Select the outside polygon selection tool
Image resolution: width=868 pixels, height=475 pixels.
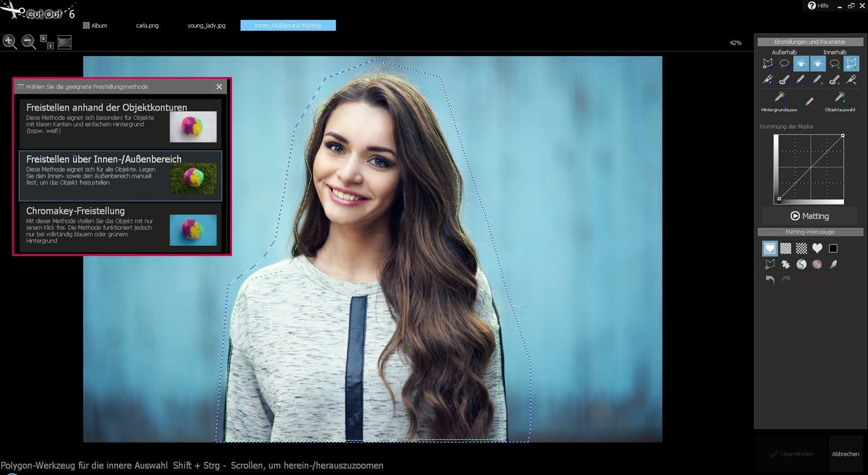[x=768, y=63]
